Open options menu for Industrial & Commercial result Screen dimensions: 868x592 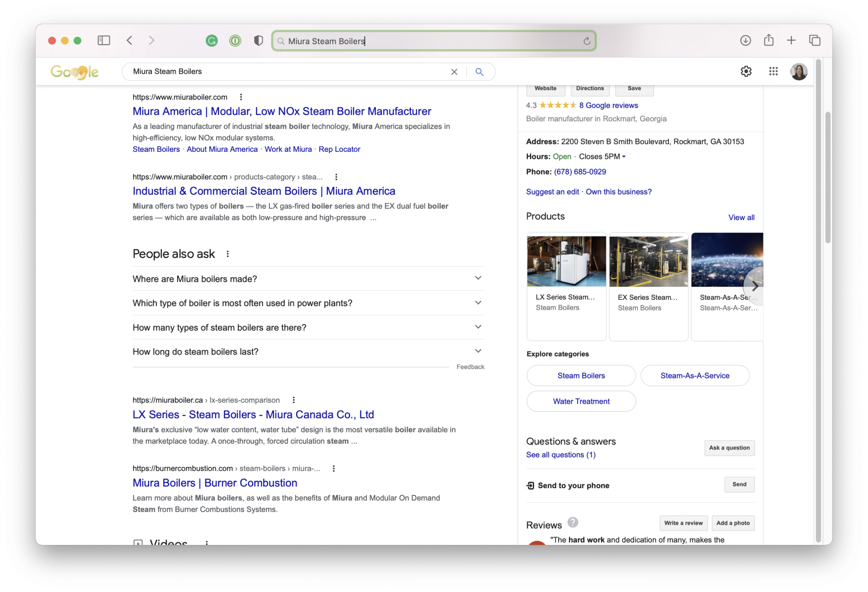pos(336,177)
